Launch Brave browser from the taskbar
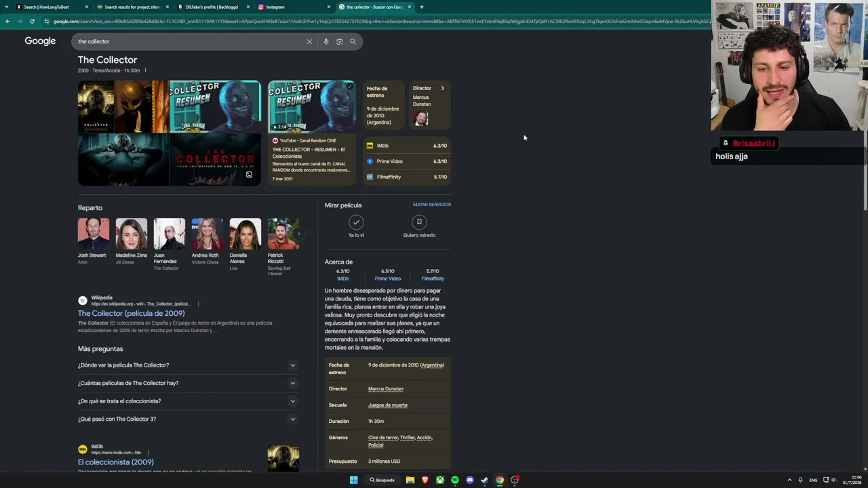Image resolution: width=868 pixels, height=488 pixels. [425, 480]
